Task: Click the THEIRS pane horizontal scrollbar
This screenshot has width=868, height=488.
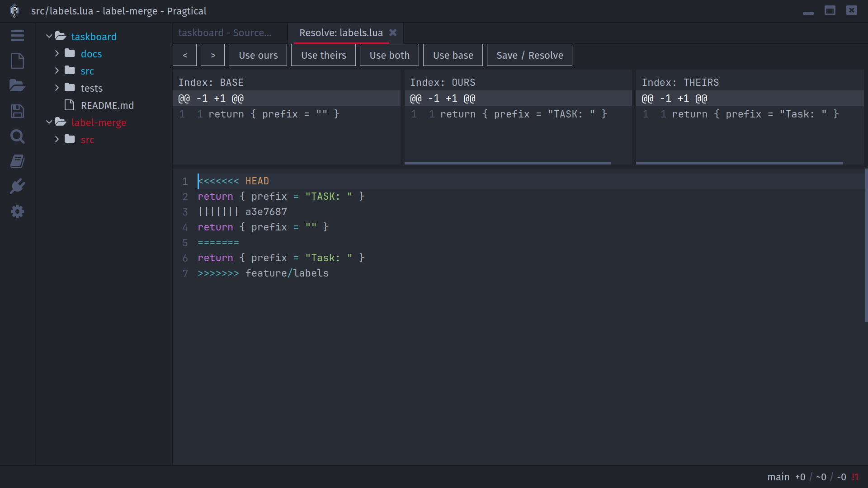Action: [740, 163]
